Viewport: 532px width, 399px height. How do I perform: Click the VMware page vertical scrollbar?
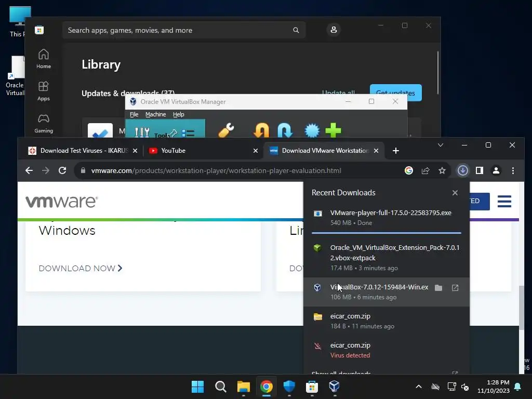(x=522, y=307)
